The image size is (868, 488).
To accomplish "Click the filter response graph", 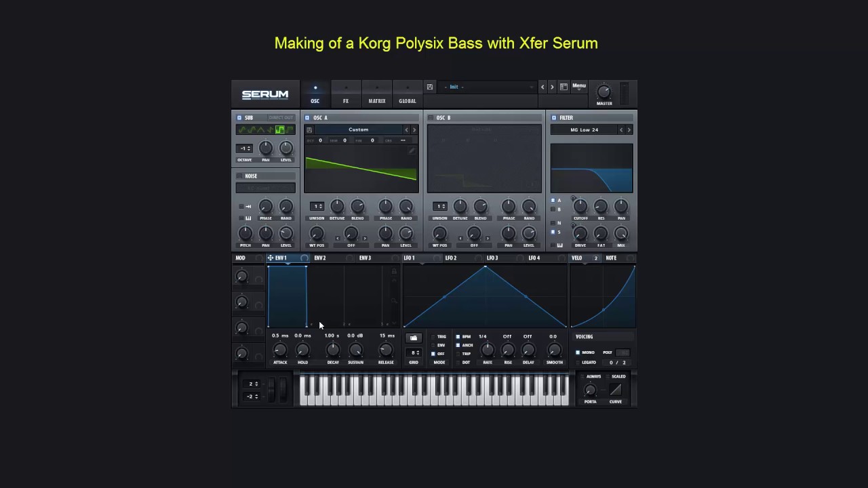I will click(x=591, y=168).
